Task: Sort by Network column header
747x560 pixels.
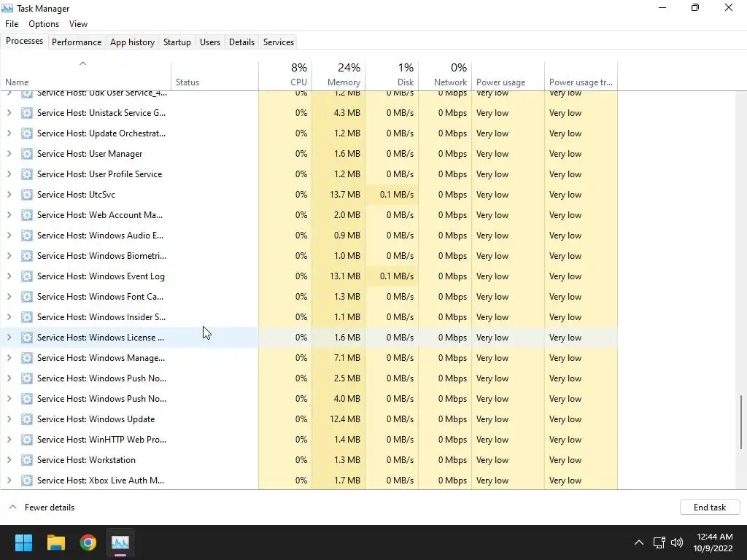Action: (x=445, y=76)
